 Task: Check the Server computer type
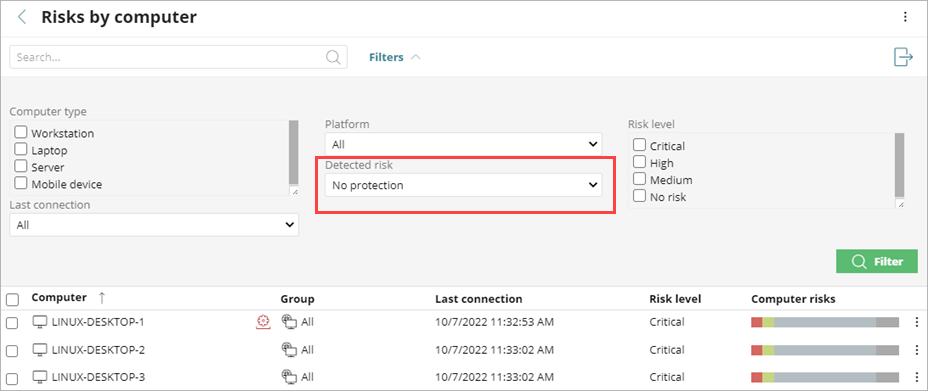pos(21,166)
